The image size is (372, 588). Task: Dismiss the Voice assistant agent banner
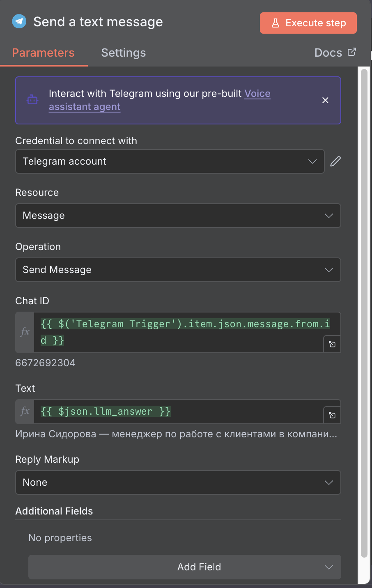[x=325, y=100]
